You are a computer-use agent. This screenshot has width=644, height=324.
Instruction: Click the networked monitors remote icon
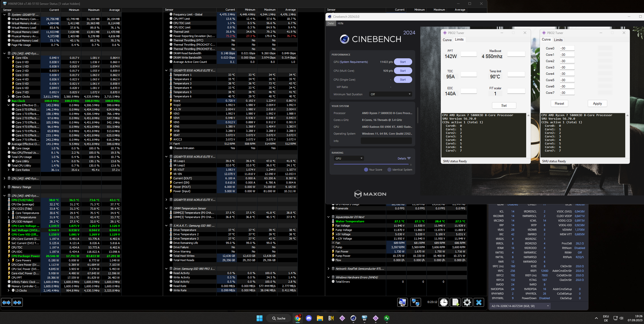point(415,302)
